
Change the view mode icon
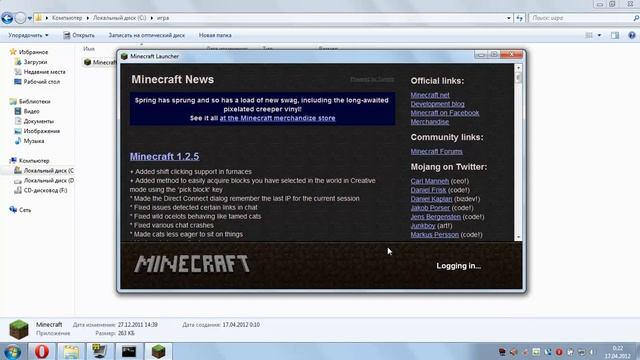coord(589,36)
